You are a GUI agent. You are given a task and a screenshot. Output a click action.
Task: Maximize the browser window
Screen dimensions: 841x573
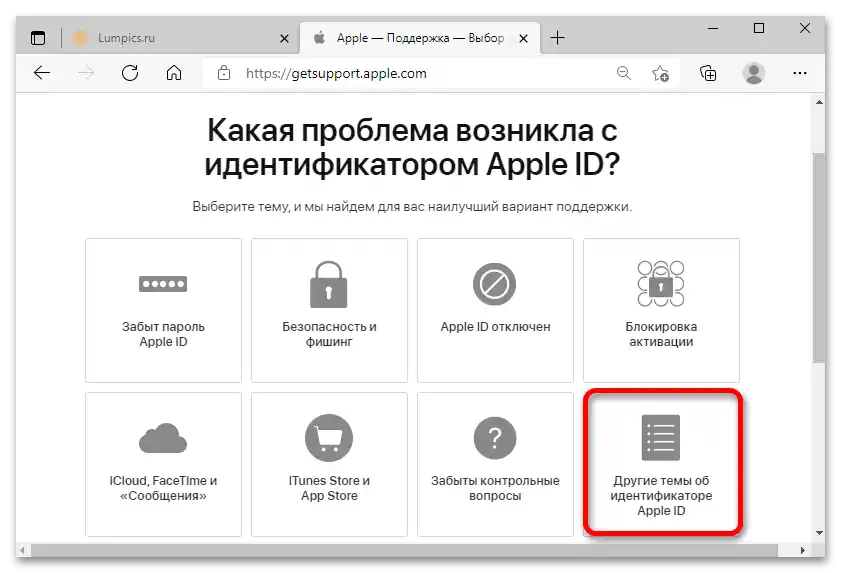(758, 28)
